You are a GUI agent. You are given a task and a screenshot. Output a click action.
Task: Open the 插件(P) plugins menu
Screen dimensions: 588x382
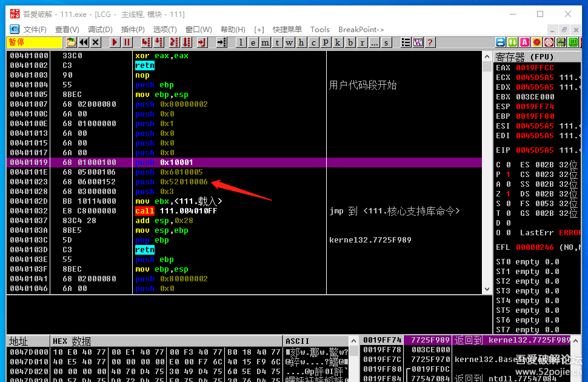(x=133, y=29)
